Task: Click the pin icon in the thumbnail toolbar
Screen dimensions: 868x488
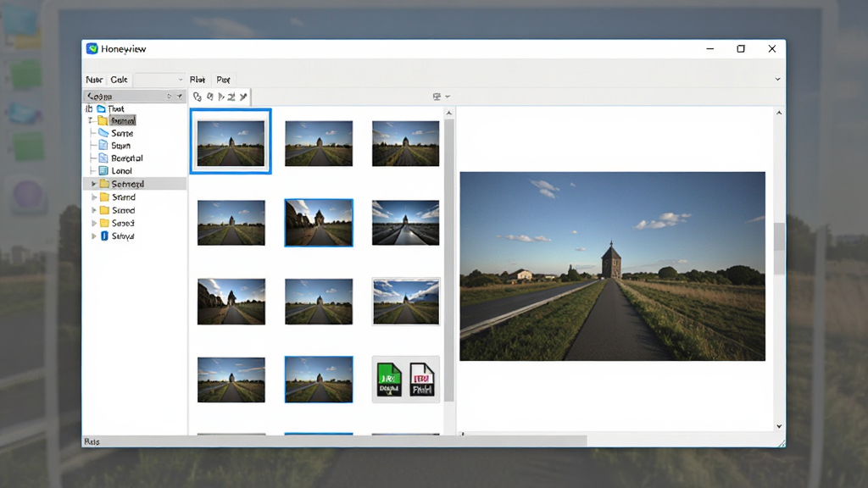Action: pyautogui.click(x=243, y=97)
